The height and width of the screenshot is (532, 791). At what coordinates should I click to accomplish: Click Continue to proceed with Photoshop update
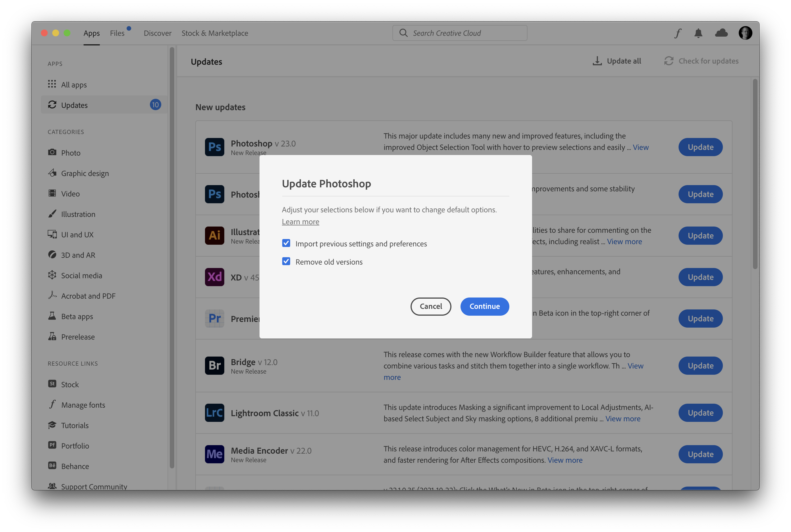tap(485, 306)
